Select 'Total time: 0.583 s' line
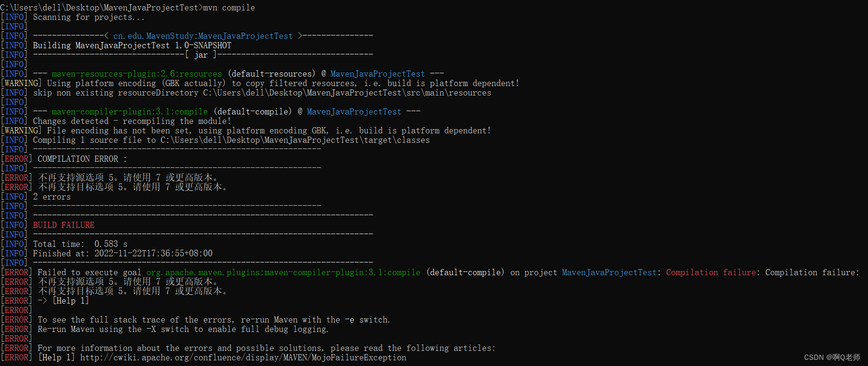 click(80, 244)
